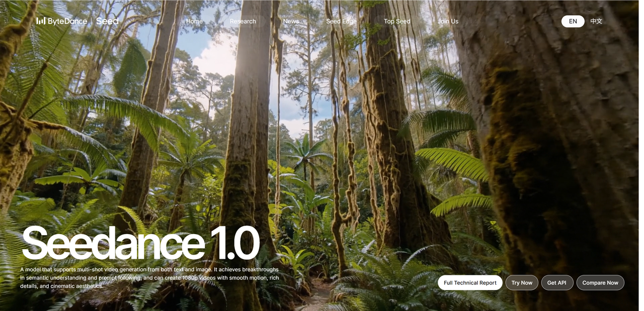Open the Seed homepage via the Seed logo
The image size is (644, 311).
pyautogui.click(x=107, y=21)
